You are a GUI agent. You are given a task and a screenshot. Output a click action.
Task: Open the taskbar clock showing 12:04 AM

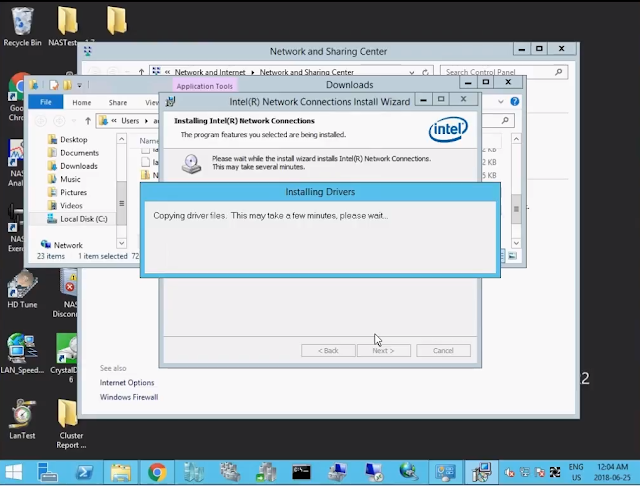(612, 472)
